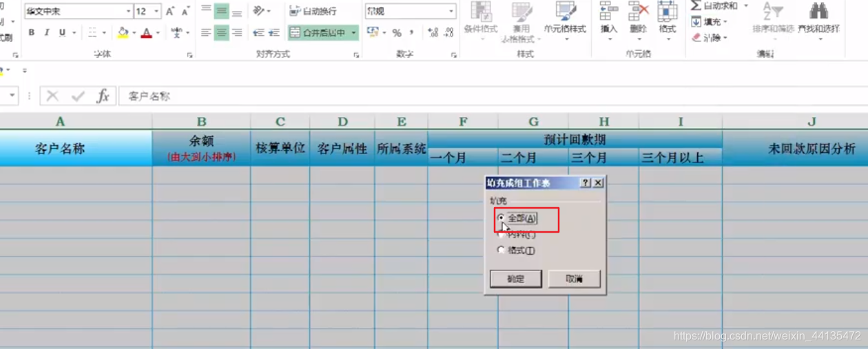Align text left

tap(206, 32)
